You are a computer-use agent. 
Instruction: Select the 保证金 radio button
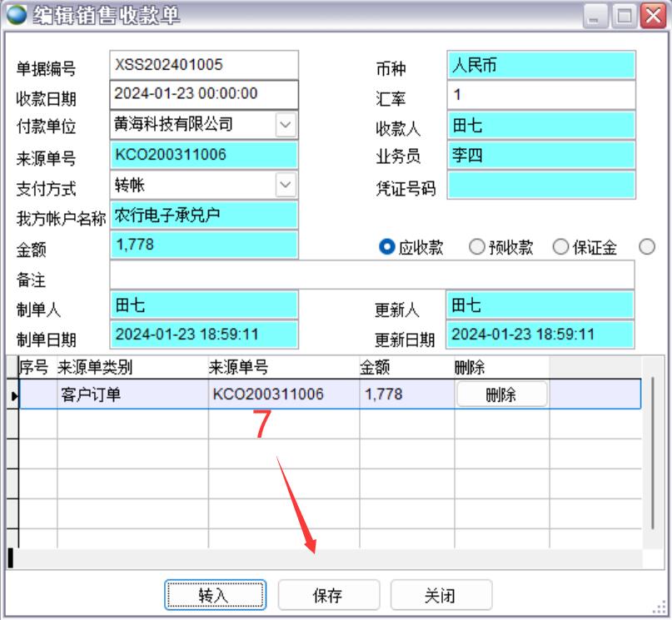click(x=560, y=247)
